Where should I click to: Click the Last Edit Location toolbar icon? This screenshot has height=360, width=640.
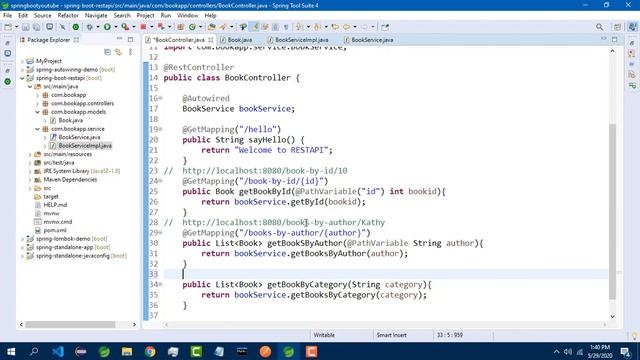pos(335,27)
